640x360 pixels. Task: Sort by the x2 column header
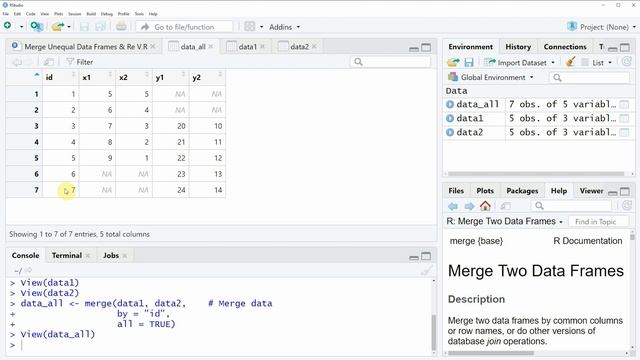(x=134, y=77)
